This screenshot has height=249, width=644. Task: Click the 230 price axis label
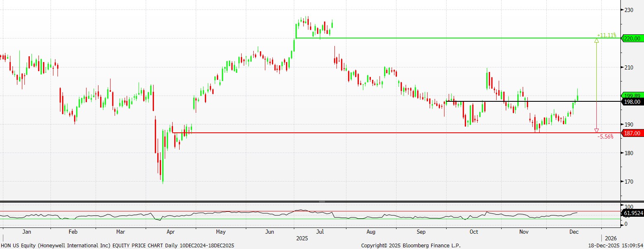629,10
